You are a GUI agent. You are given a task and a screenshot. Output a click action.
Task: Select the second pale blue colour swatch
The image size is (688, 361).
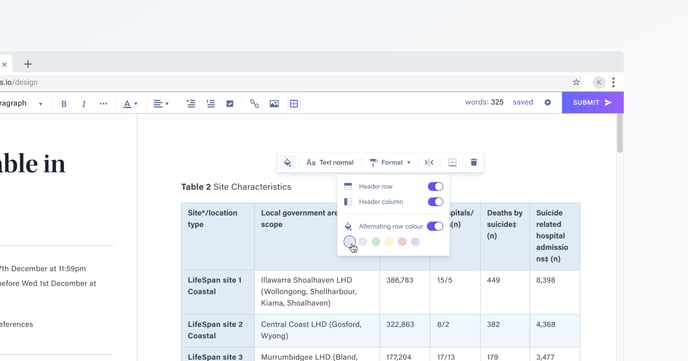(x=363, y=242)
